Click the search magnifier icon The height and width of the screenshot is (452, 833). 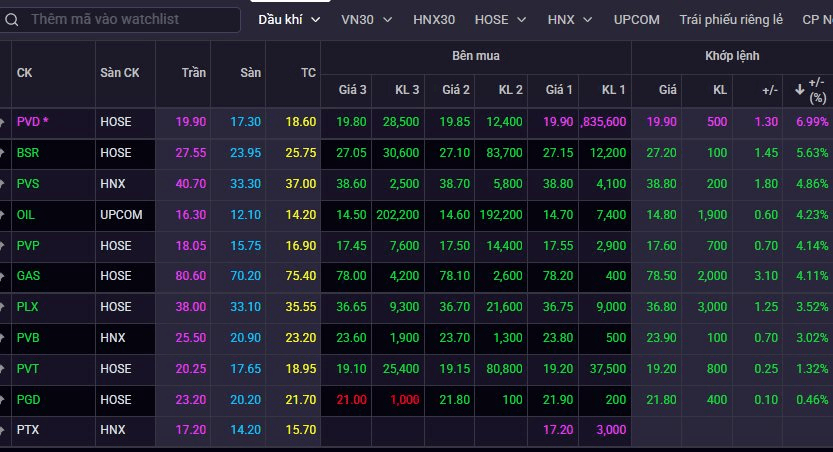point(12,20)
